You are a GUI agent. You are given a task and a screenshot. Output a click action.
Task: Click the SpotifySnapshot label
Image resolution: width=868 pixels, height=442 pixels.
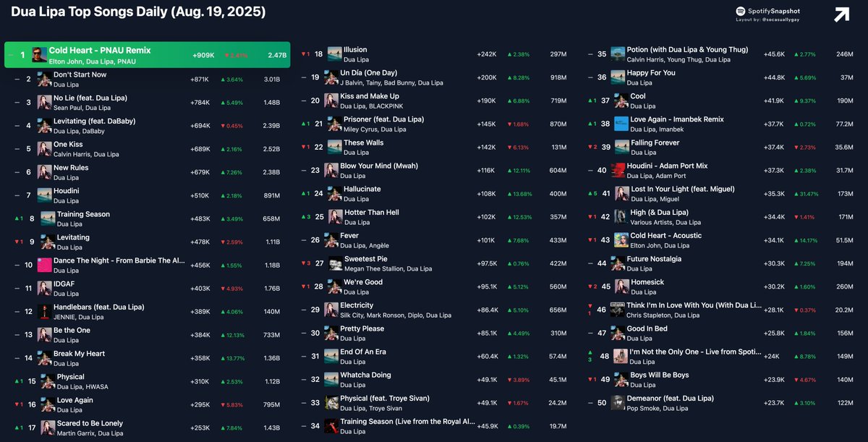click(774, 12)
